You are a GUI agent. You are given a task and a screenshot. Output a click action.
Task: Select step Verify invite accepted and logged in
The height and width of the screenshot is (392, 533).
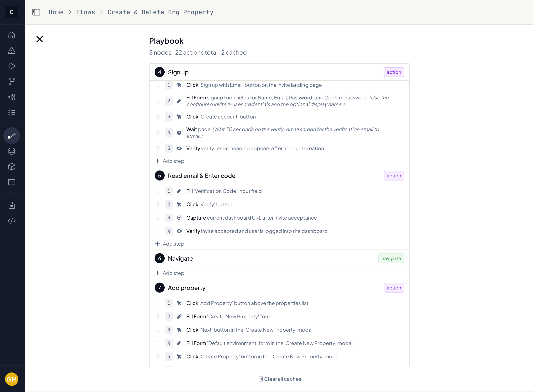coord(279,231)
